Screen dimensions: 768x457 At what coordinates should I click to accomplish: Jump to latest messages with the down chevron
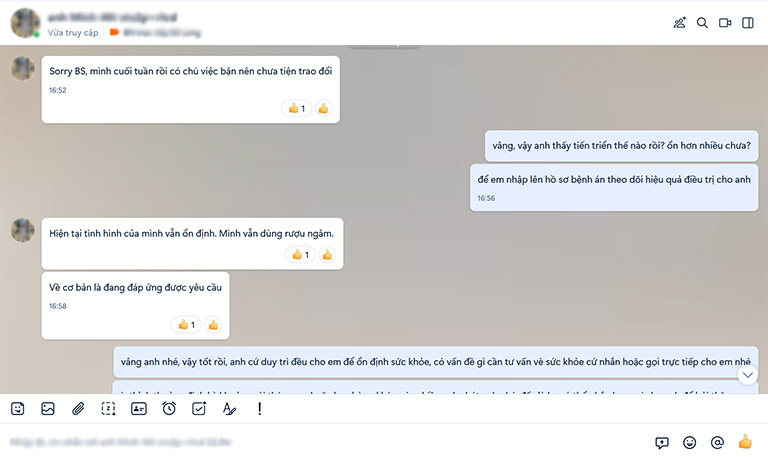tap(747, 375)
